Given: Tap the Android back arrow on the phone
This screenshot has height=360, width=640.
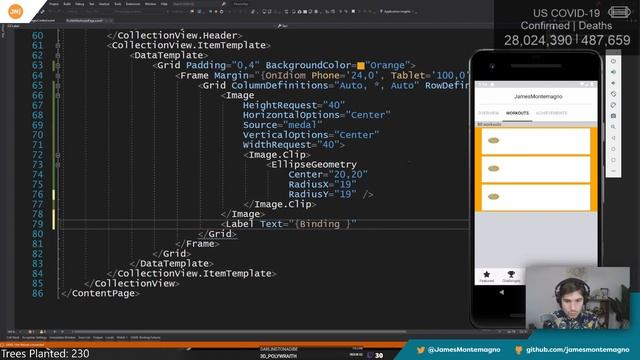Looking at the screenshot, I should point(502,292).
